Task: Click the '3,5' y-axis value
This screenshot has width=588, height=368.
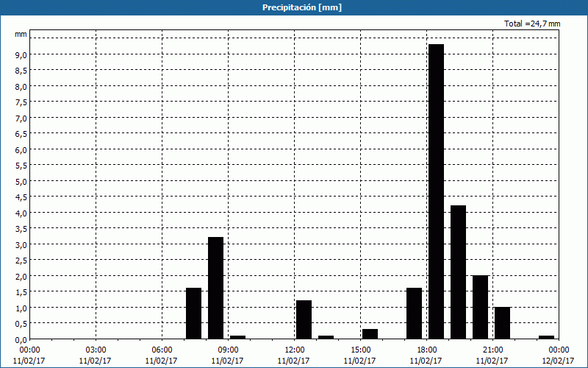Action: pos(21,229)
